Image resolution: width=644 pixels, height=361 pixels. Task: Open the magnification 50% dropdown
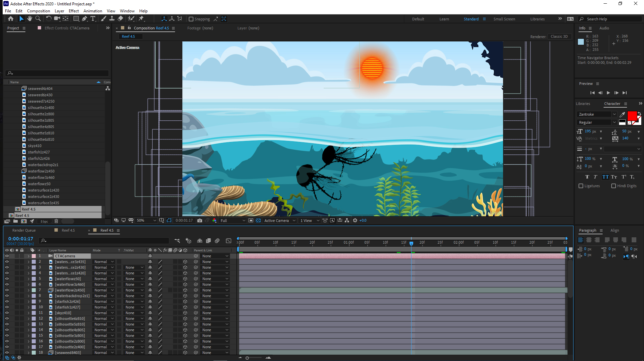(x=146, y=221)
